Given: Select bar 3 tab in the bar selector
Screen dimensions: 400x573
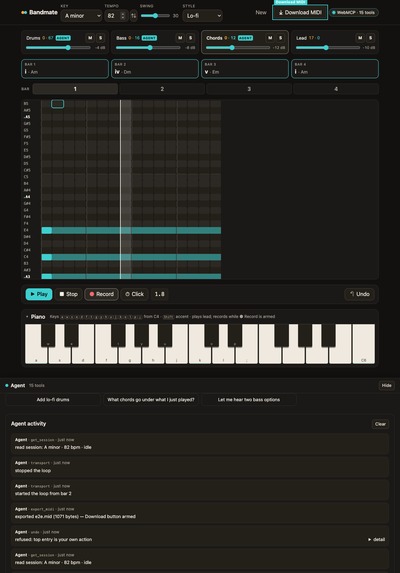Looking at the screenshot, I should click(x=249, y=89).
